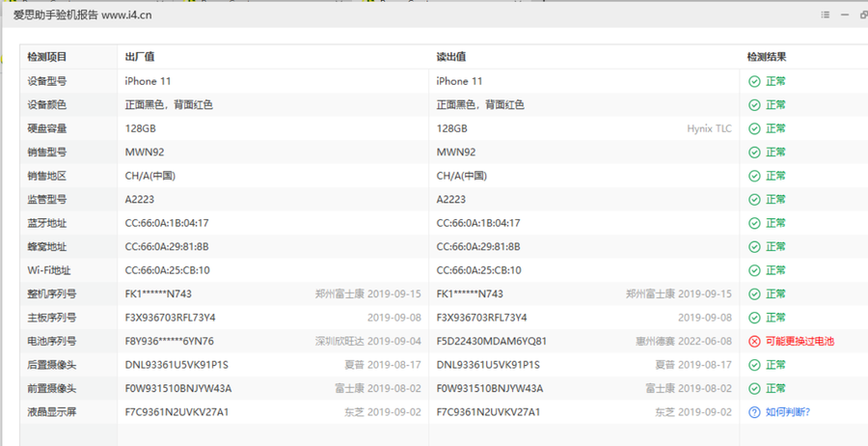Minimize the 爱思助手验机报告 window
The height and width of the screenshot is (446, 868).
[x=845, y=14]
